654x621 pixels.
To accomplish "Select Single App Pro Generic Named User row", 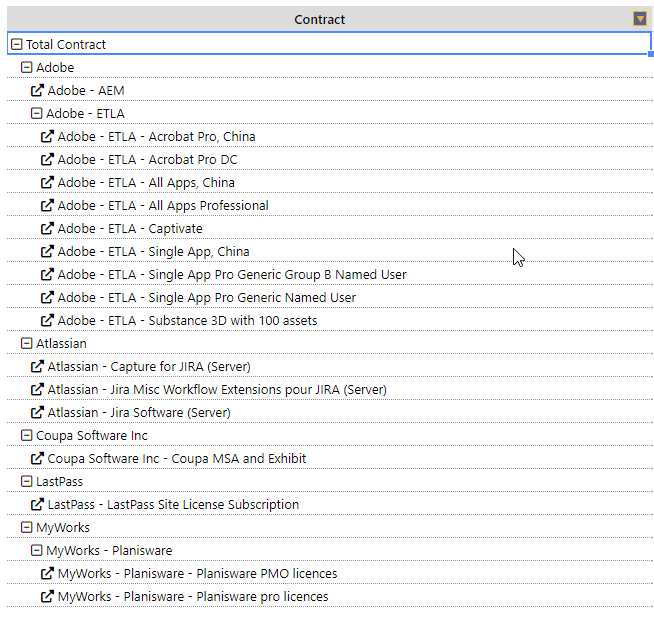I will click(330, 297).
